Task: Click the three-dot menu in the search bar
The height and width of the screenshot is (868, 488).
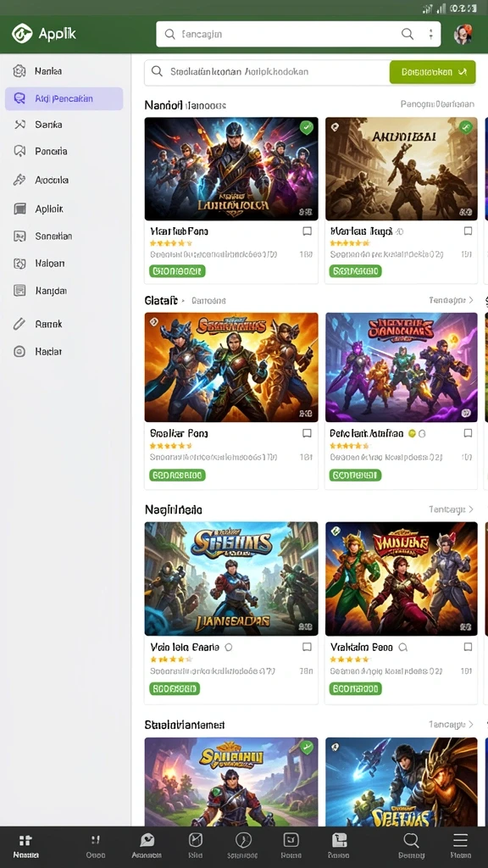Action: [430, 34]
